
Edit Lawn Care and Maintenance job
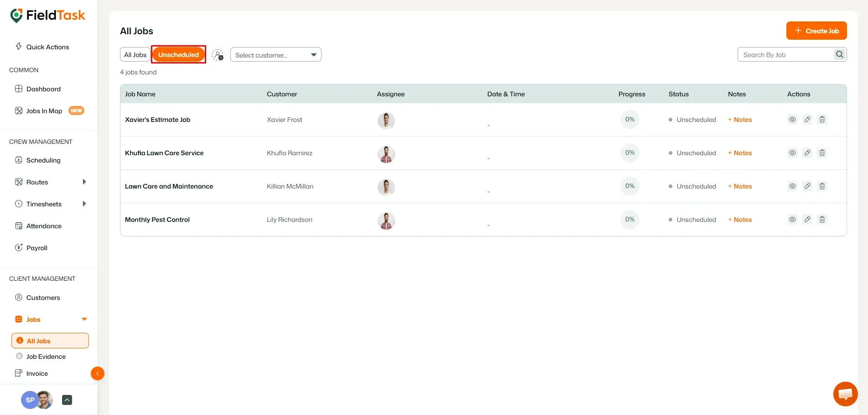(x=807, y=186)
